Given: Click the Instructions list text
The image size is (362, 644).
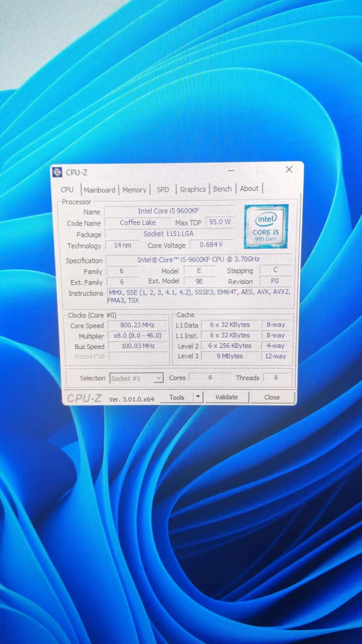Looking at the screenshot, I should [x=199, y=296].
